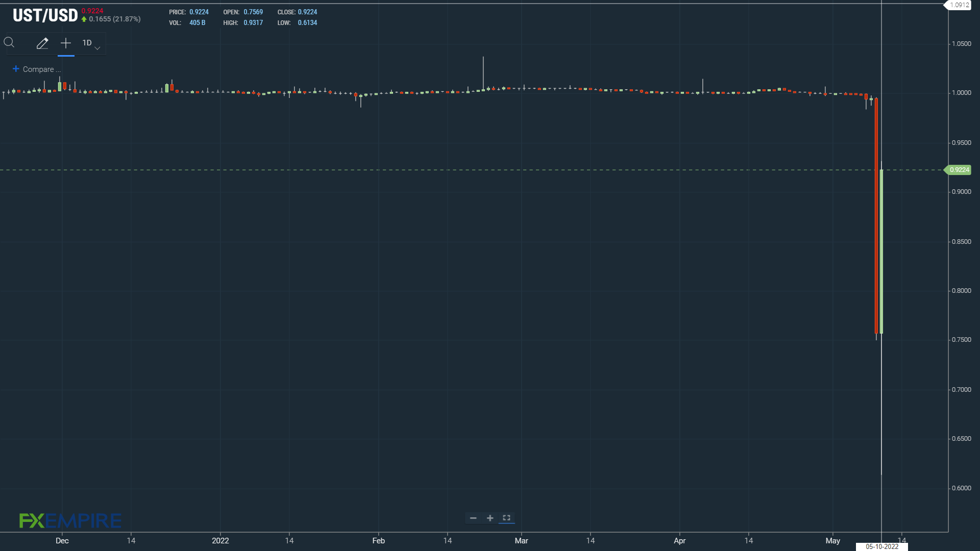Click the HIGH value 0.9317
Screen dimensions: 980x551
click(253, 22)
